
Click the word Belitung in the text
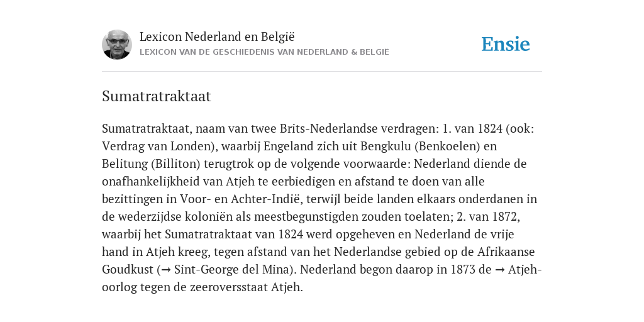(125, 164)
